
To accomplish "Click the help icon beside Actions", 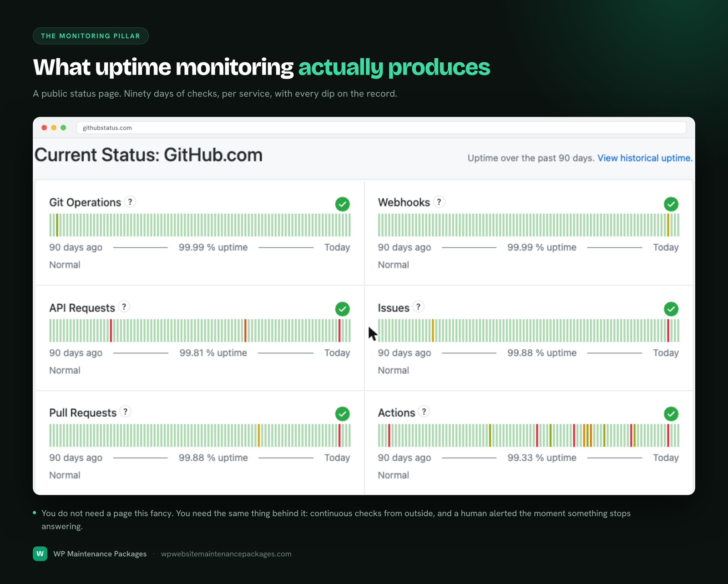I will [x=424, y=412].
